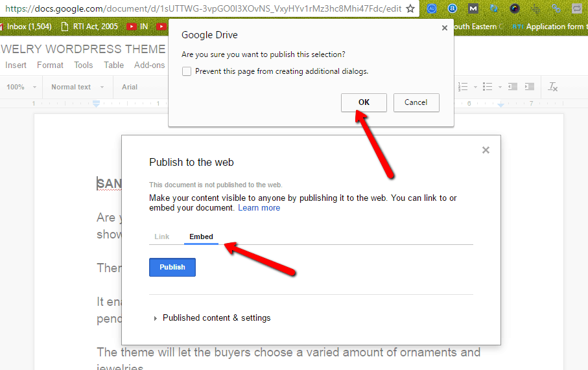Image resolution: width=588 pixels, height=370 pixels.
Task: Open the dotted-grid extension icon
Action: pos(535,8)
